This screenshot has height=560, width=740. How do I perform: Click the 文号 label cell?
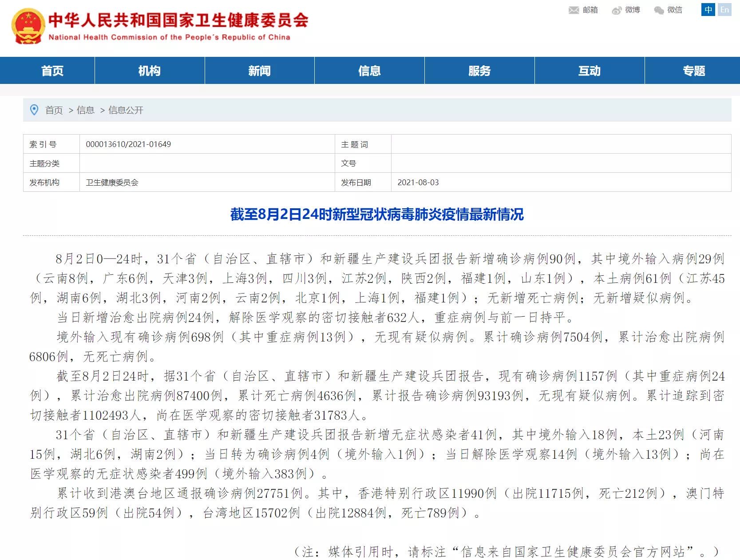point(363,163)
